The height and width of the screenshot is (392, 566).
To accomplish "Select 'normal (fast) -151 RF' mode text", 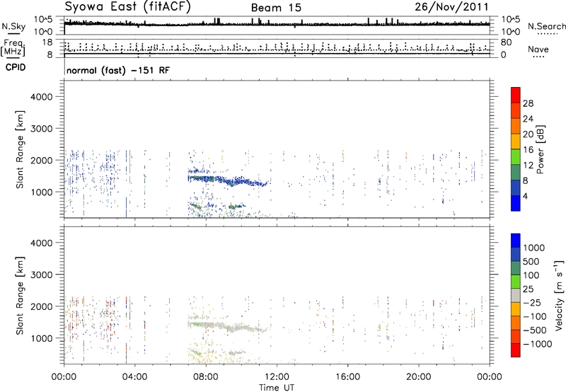I will [118, 70].
